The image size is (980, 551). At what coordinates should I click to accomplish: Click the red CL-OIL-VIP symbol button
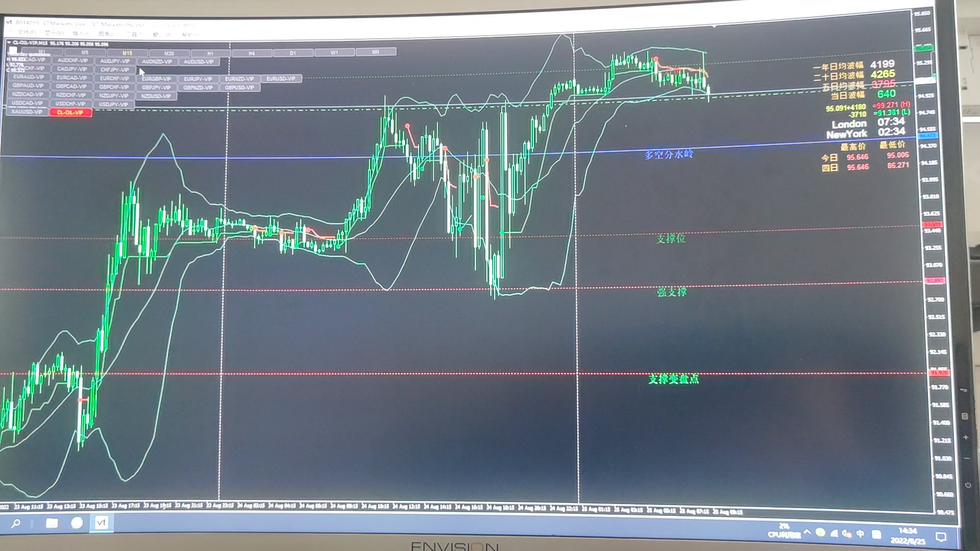click(70, 112)
